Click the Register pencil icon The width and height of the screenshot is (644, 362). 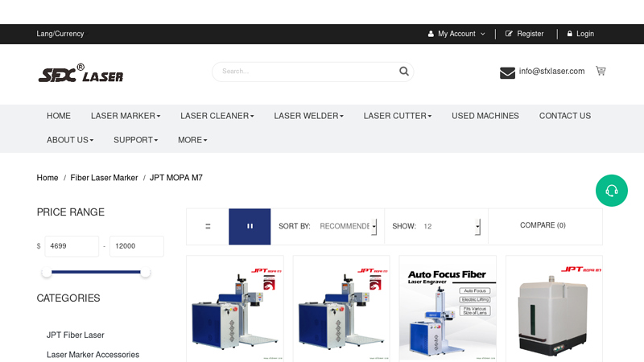coord(509,34)
